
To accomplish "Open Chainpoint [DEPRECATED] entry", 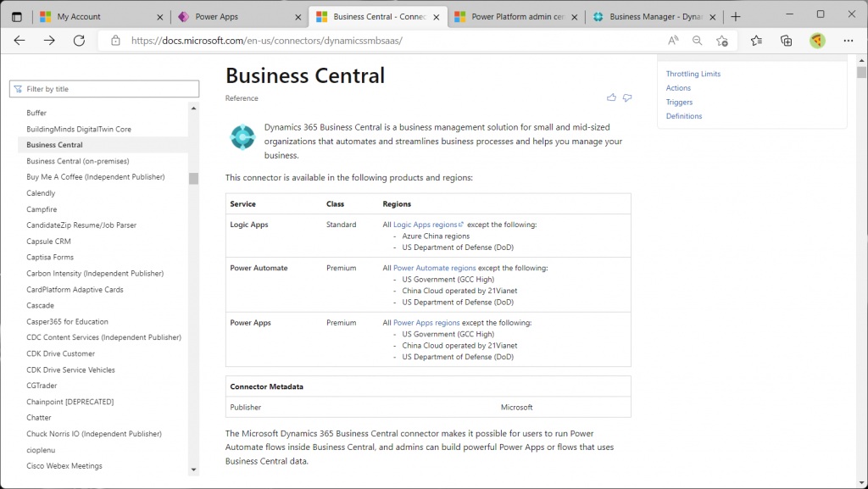I will coord(70,402).
